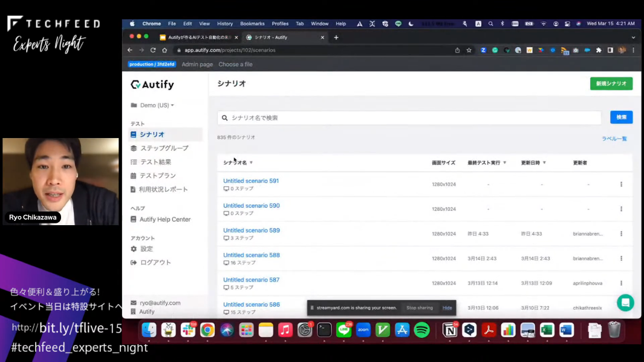
Task: Open ステップグループ in the sidebar
Action: [x=160, y=148]
